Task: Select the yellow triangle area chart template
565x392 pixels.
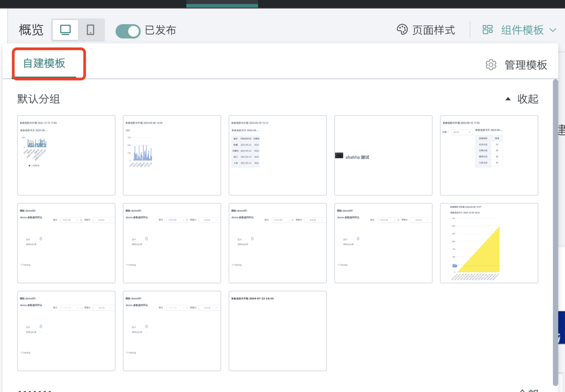Action: click(x=489, y=243)
